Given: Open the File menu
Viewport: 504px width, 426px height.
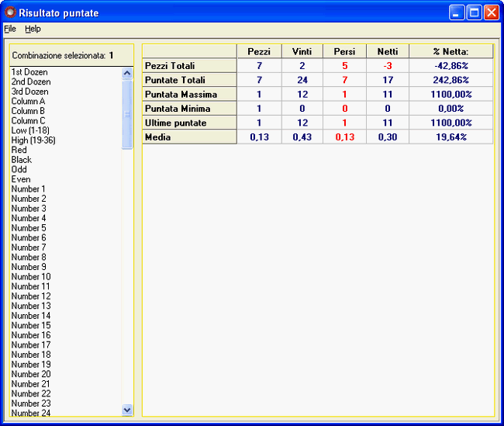Looking at the screenshot, I should coord(10,29).
